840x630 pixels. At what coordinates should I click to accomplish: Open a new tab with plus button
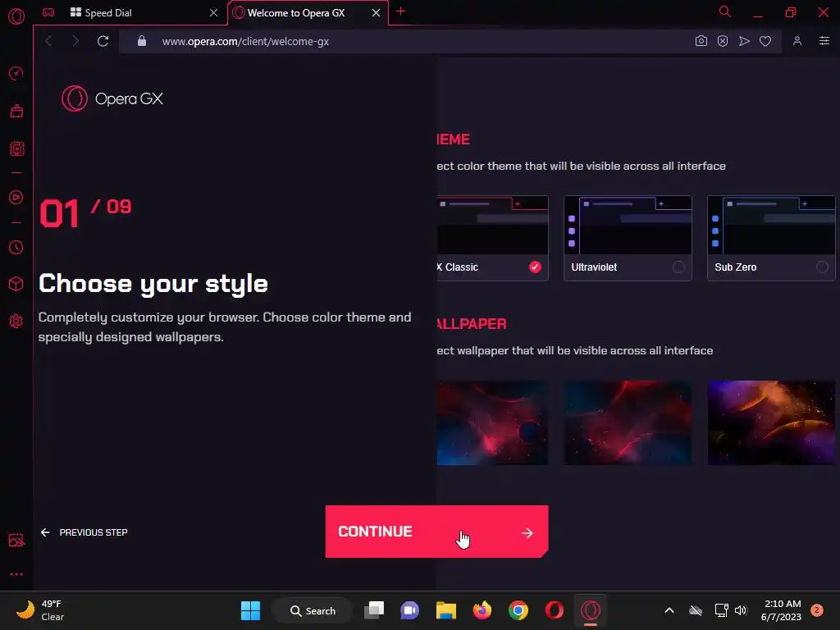point(400,11)
